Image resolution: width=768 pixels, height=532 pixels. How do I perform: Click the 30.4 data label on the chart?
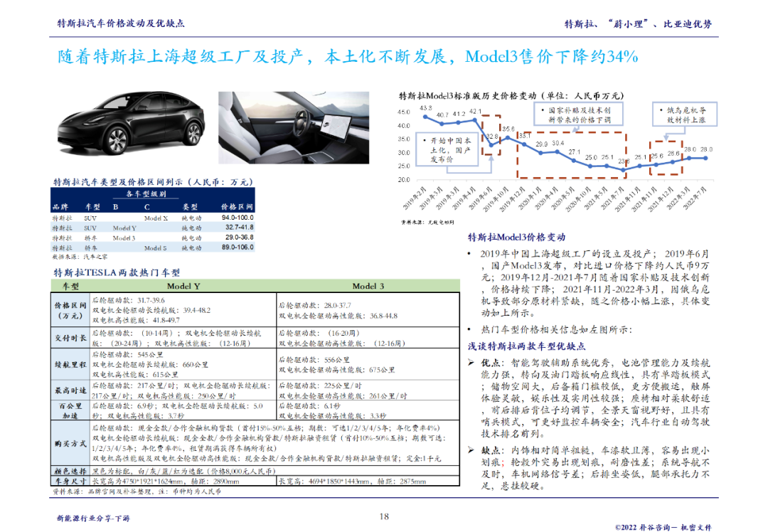tap(558, 143)
